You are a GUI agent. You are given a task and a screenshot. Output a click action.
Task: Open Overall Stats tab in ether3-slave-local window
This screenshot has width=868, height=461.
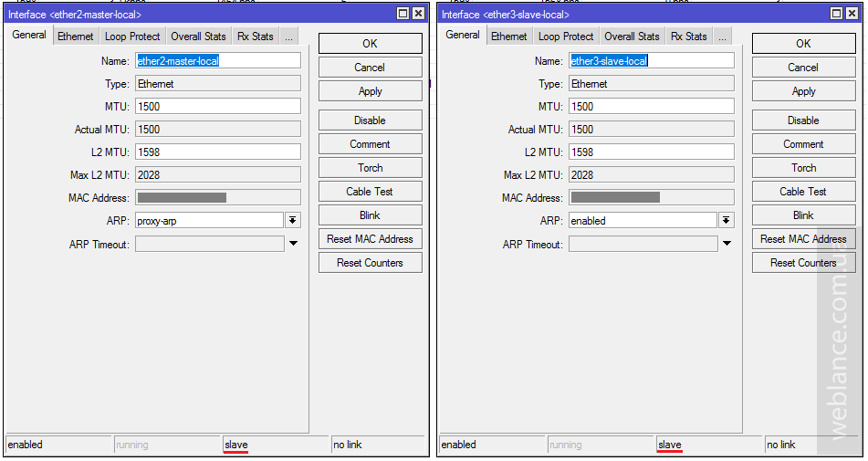pyautogui.click(x=632, y=37)
